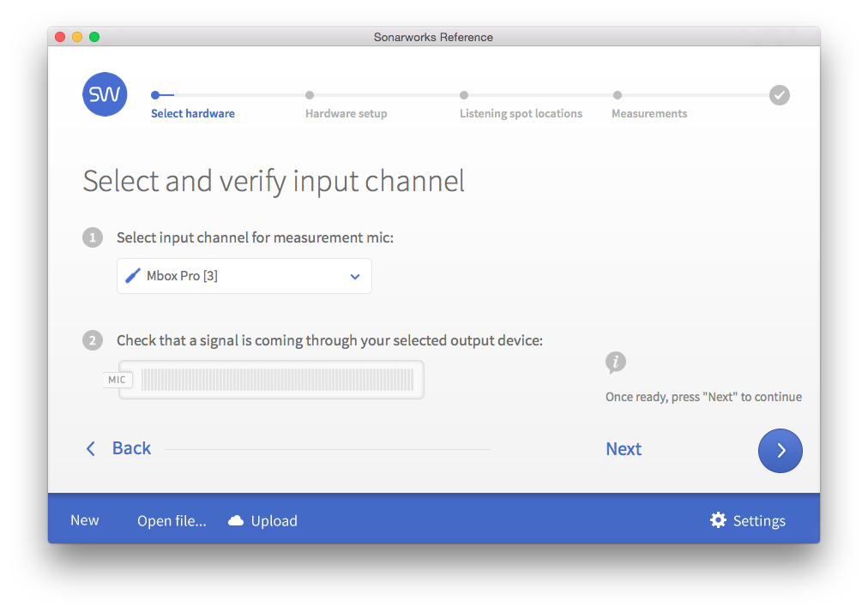The width and height of the screenshot is (868, 612).
Task: Go to the Hardware setup step
Action: [x=346, y=113]
